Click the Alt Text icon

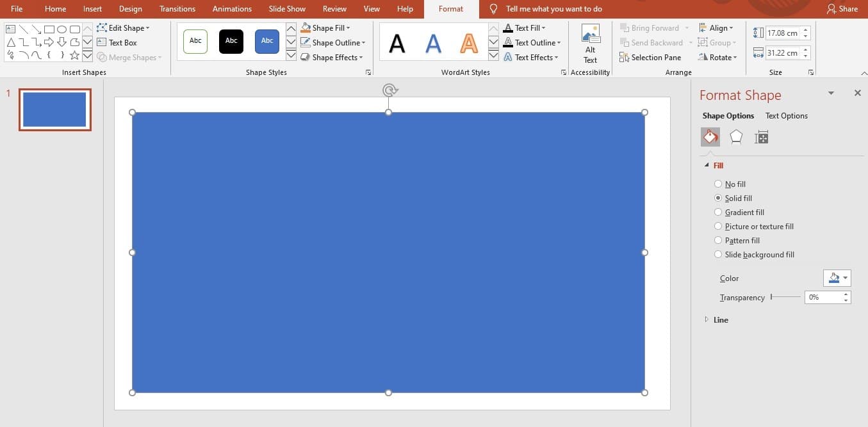coord(590,43)
